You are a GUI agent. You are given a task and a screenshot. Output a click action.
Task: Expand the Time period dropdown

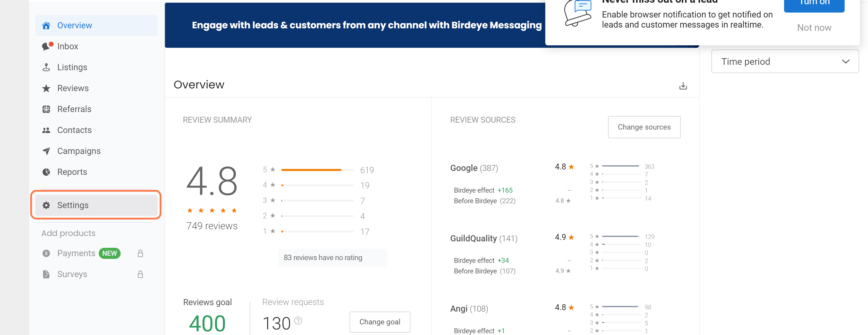[785, 61]
